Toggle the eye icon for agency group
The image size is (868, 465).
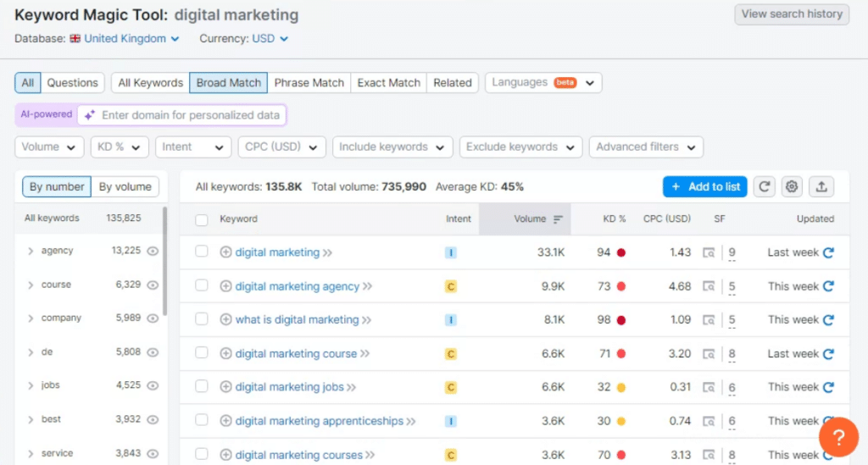tap(153, 251)
